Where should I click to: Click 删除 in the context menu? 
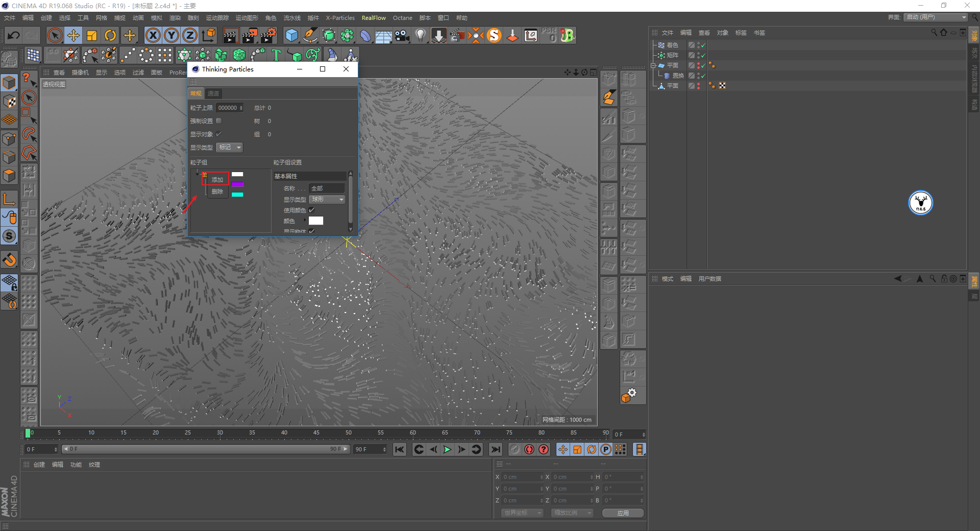coord(217,191)
